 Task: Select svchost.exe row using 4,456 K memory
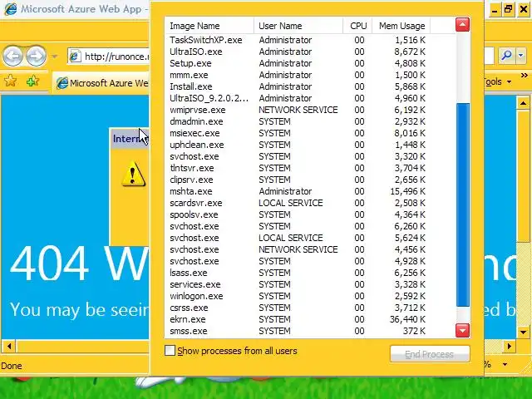click(310, 249)
